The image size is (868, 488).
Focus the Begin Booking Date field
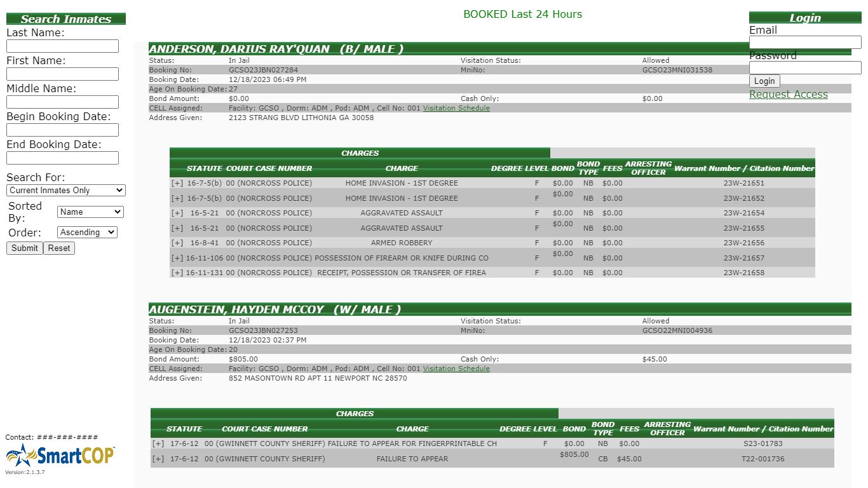pos(62,130)
